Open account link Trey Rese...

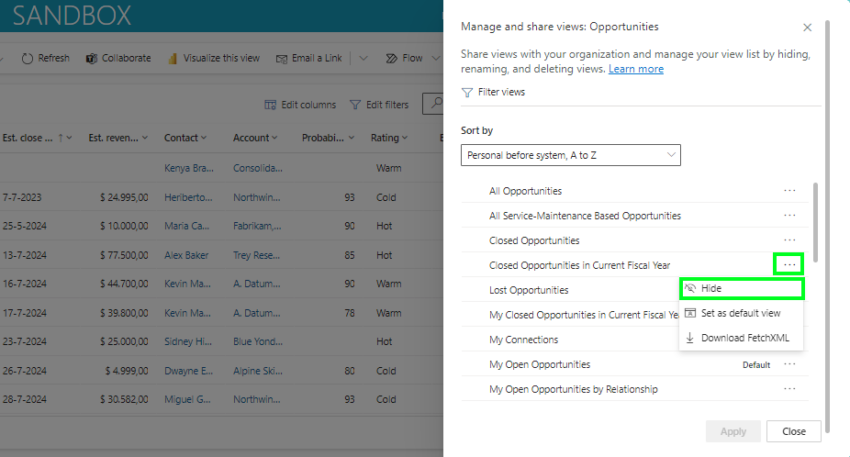257,255
